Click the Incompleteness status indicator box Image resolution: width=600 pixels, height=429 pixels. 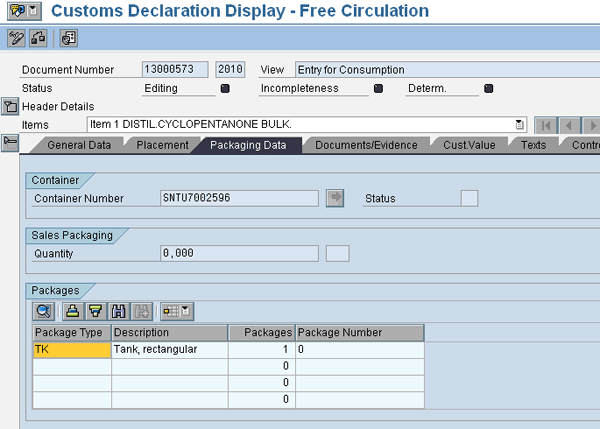[x=378, y=88]
